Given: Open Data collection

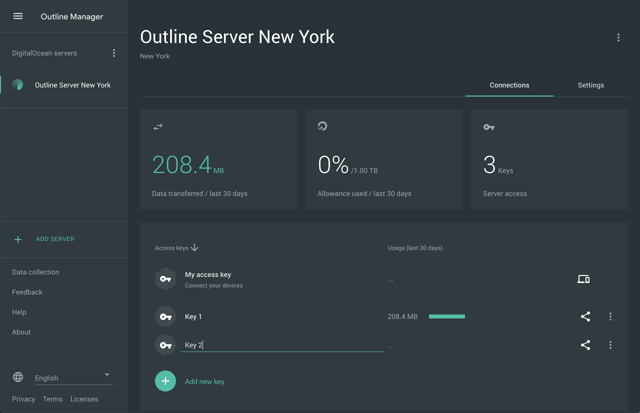Looking at the screenshot, I should [x=36, y=272].
